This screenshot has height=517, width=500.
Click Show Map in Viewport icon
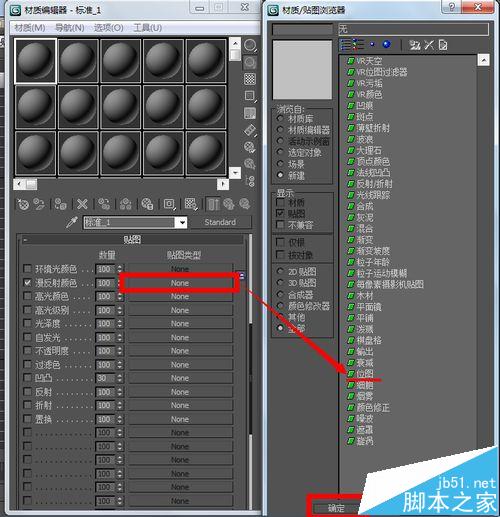(x=191, y=204)
